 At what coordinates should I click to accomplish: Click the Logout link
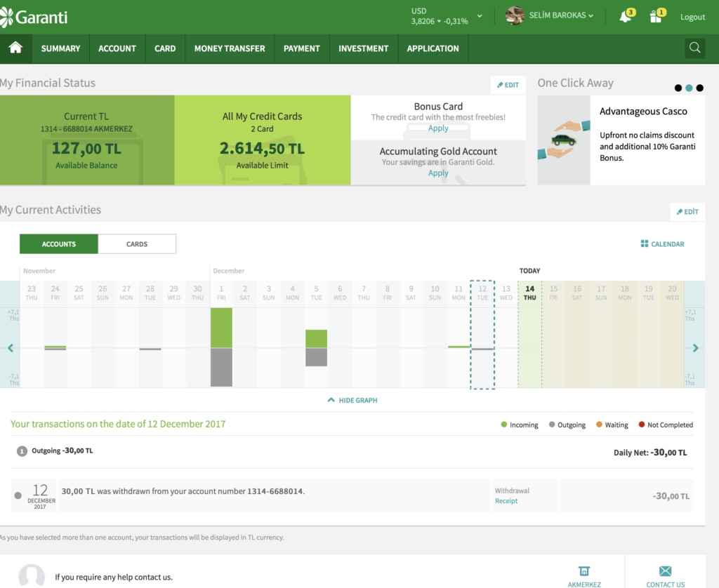coord(692,17)
